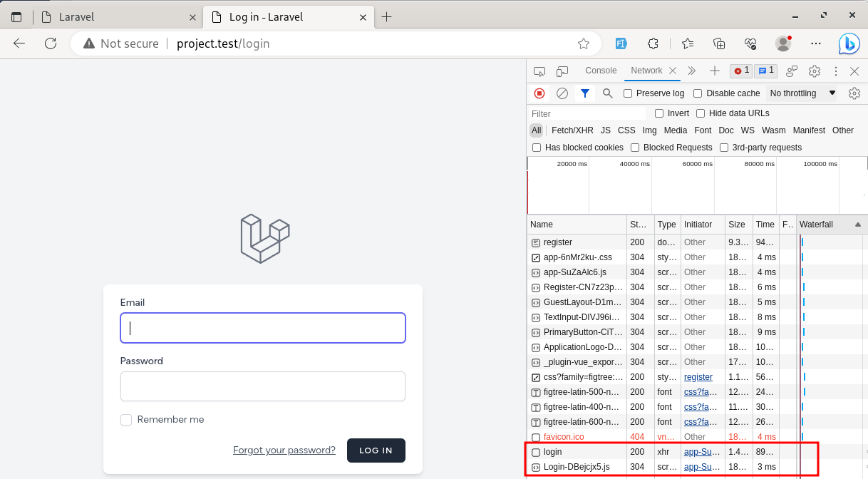This screenshot has height=479, width=868.
Task: Open the browser Settings and more menu
Action: [x=816, y=43]
